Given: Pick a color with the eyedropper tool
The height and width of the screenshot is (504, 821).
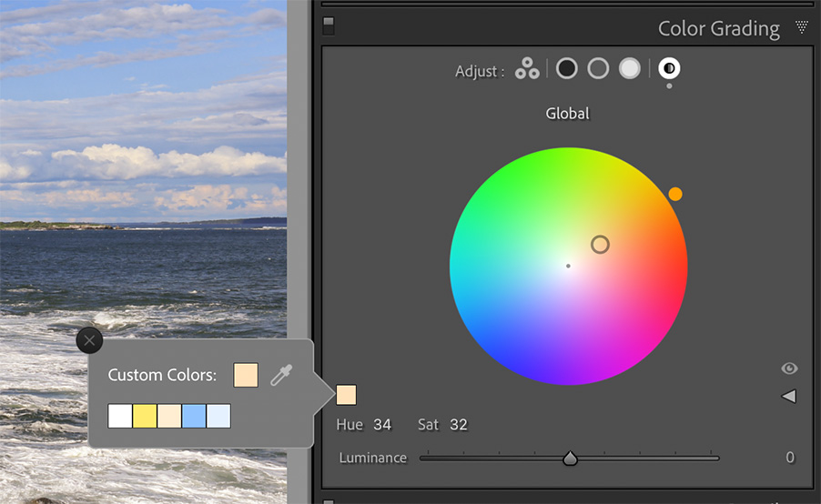Looking at the screenshot, I should 281,375.
